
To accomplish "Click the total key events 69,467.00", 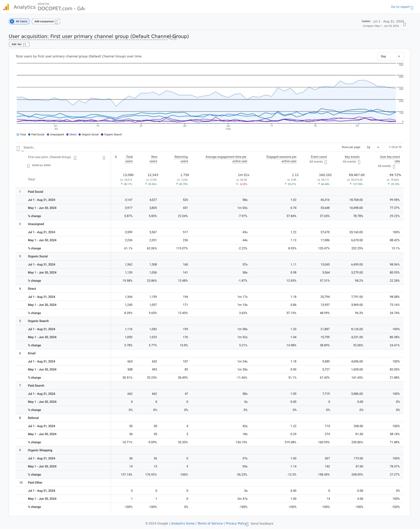I will point(357,175).
